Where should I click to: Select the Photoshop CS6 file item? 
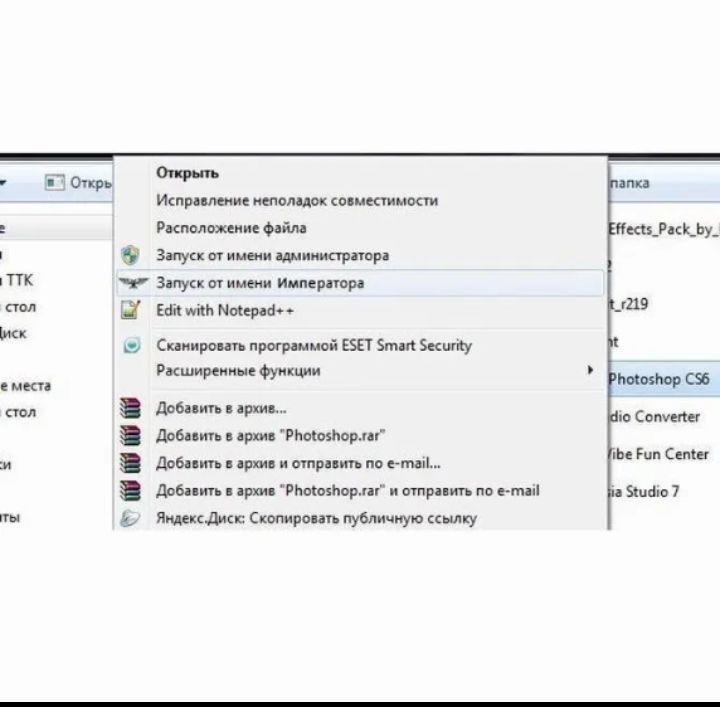(658, 379)
